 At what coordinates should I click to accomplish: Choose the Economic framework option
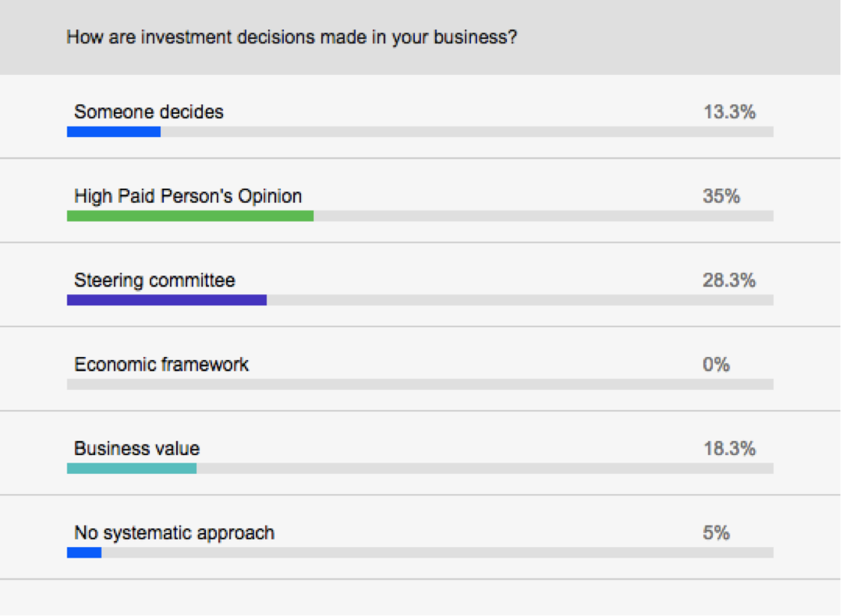[161, 365]
